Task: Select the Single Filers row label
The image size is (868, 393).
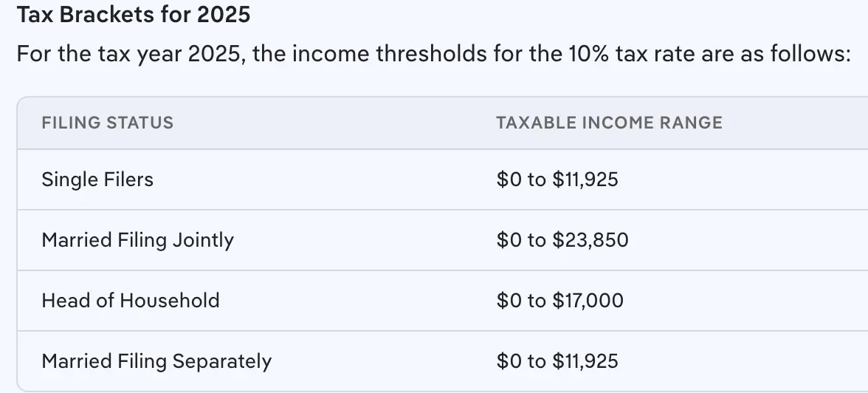Action: (97, 180)
